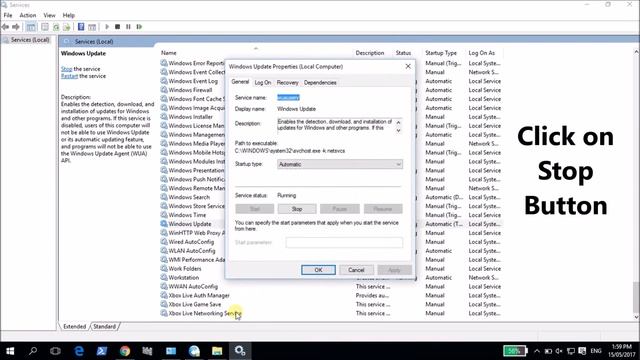Open the Action menu

coord(28,15)
